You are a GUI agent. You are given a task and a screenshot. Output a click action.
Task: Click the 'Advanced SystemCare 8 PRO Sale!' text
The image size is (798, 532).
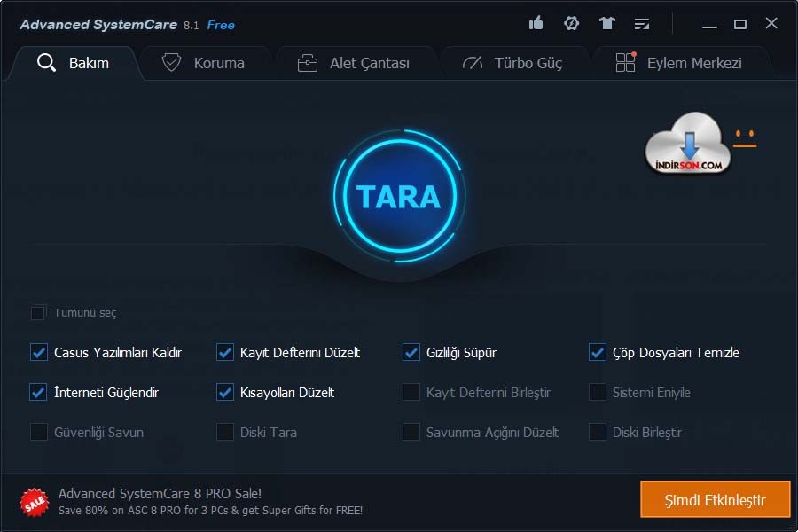tap(160, 493)
